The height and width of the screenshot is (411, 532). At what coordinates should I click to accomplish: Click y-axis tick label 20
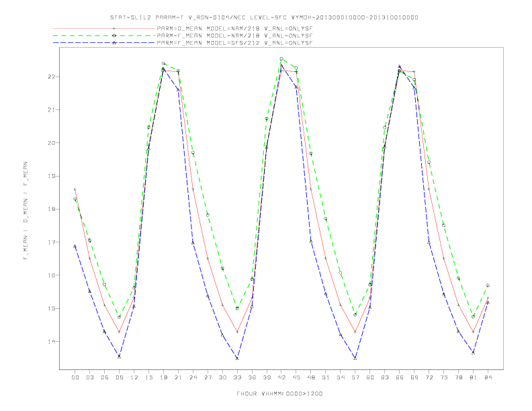pos(51,143)
